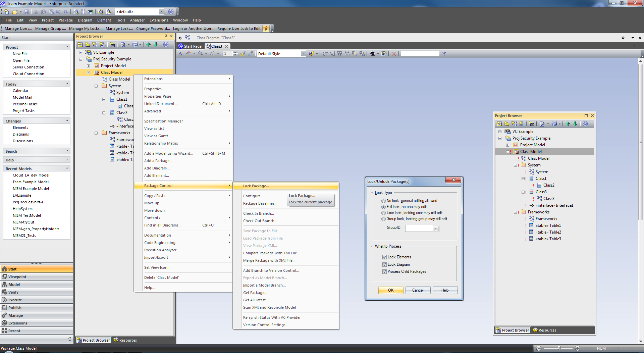Open the Analyzer menu in menu bar

137,20
